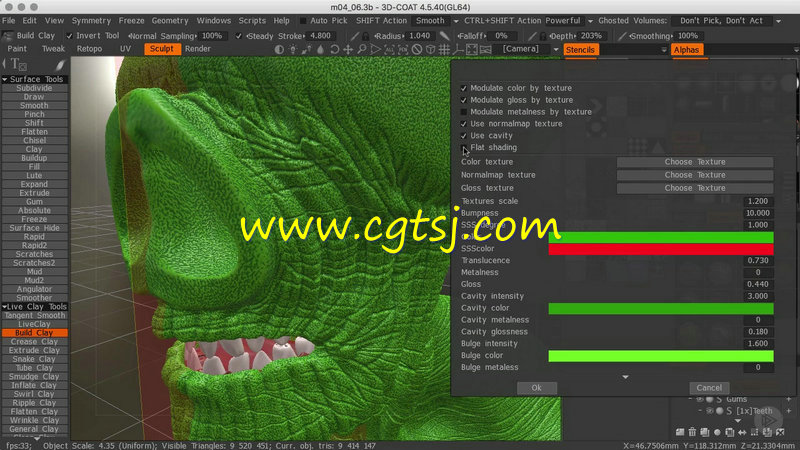Confirm shader settings with Ok

click(536, 388)
